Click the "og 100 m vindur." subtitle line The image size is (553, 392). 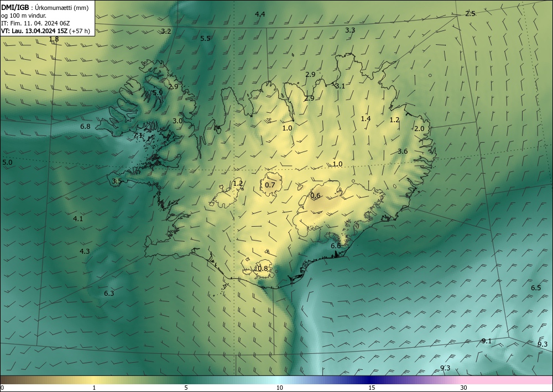tap(24, 15)
